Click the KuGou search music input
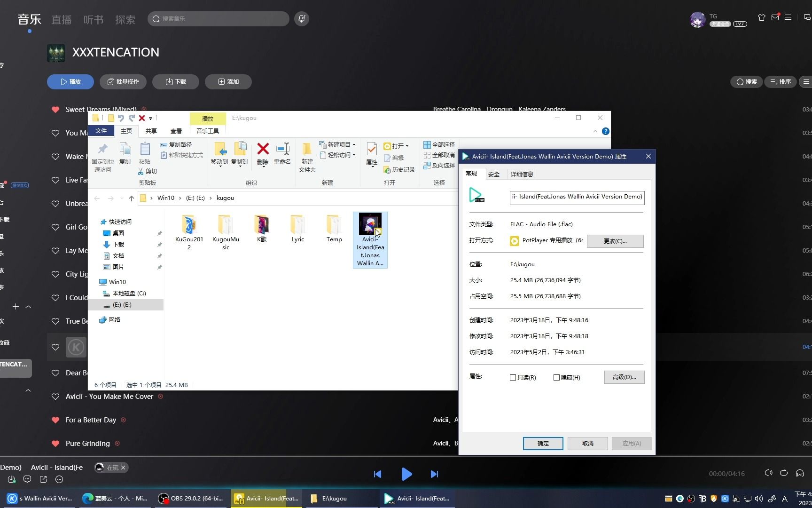Viewport: 812px width, 508px height. (219, 19)
